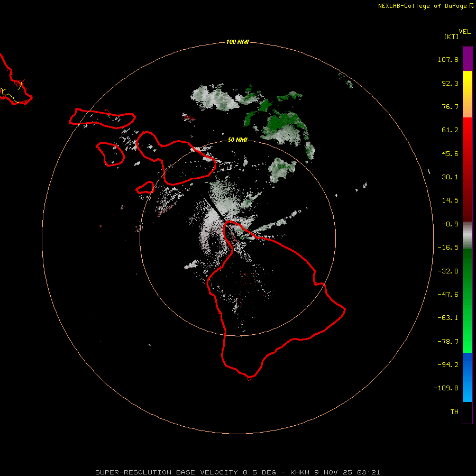Click the 61.2 legend value
Image resolution: width=476 pixels, height=476 pixels.
point(450,130)
